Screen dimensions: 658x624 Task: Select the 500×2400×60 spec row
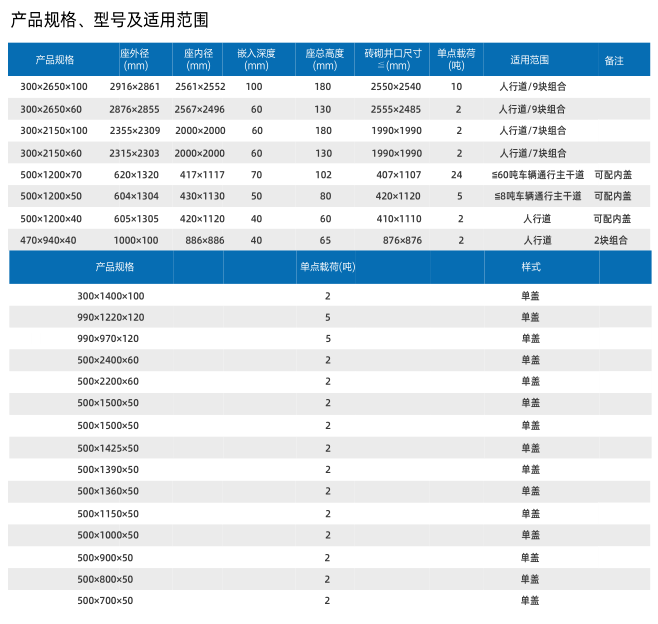point(108,360)
